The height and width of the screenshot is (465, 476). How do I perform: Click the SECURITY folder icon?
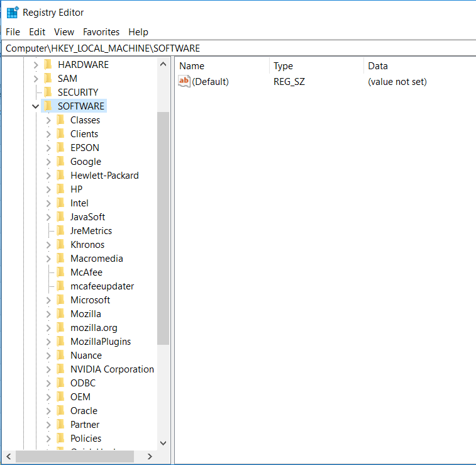tap(48, 92)
